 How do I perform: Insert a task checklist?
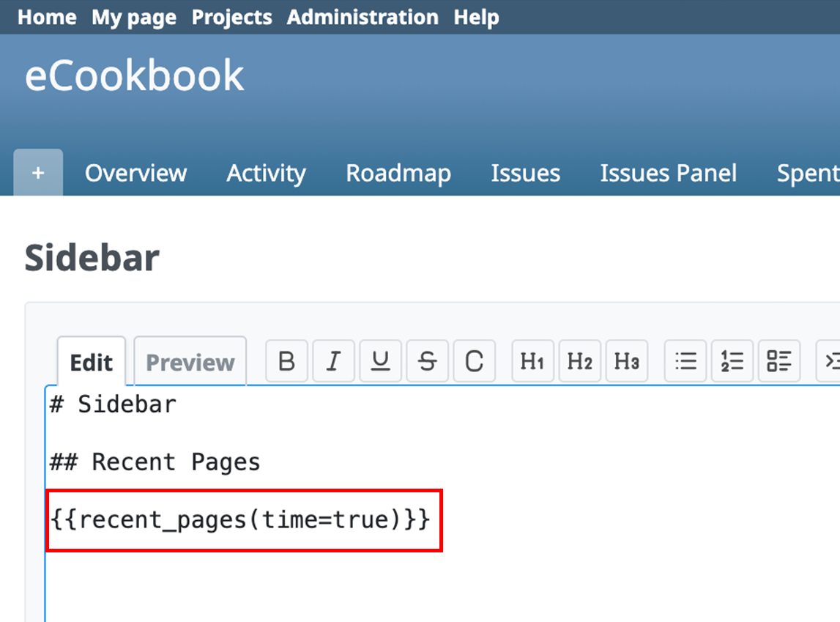pyautogui.click(x=779, y=361)
